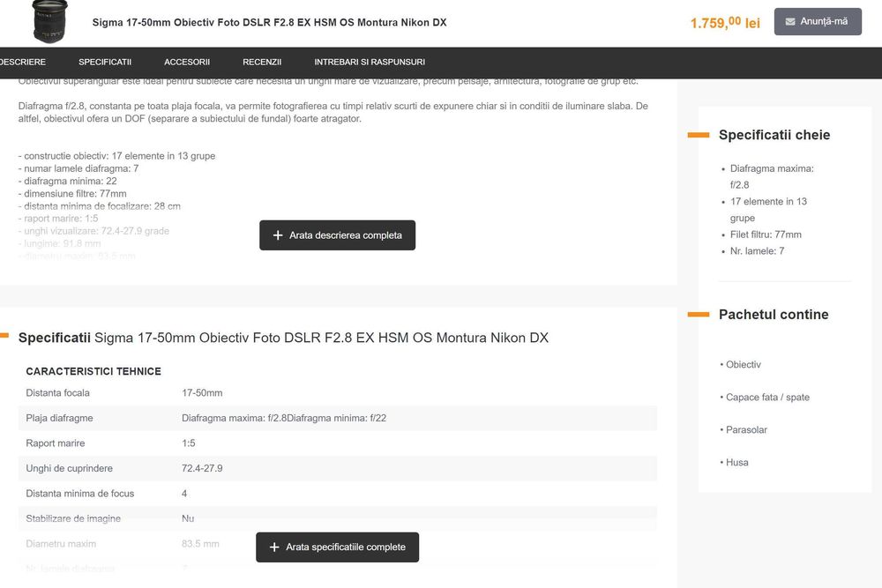The image size is (882, 588).
Task: Click the dimensiune filtre: 77mm line
Action: coord(72,193)
